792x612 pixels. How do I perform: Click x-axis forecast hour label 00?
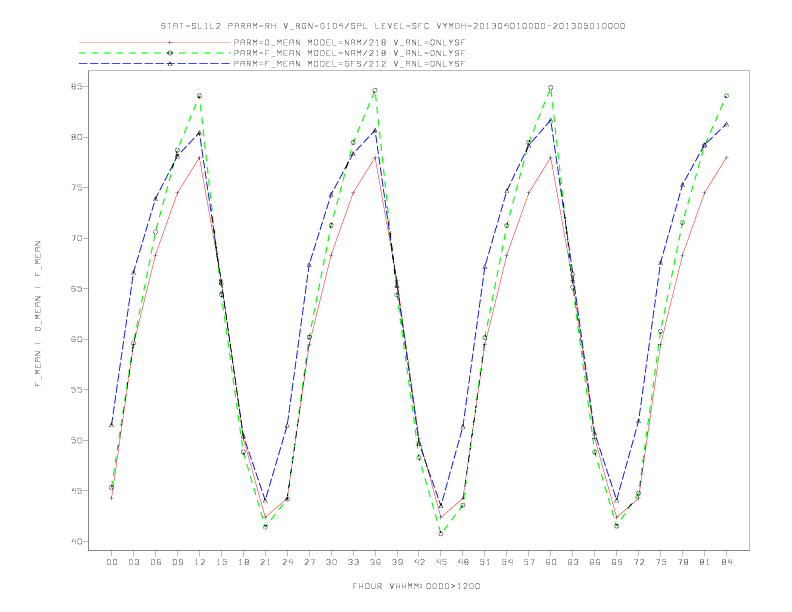[112, 562]
